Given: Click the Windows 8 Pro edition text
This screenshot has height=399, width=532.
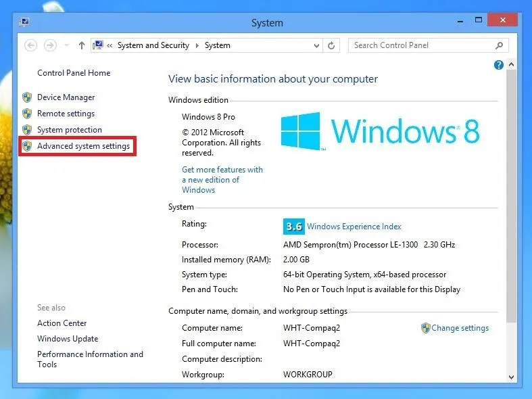Looking at the screenshot, I should click(x=208, y=117).
